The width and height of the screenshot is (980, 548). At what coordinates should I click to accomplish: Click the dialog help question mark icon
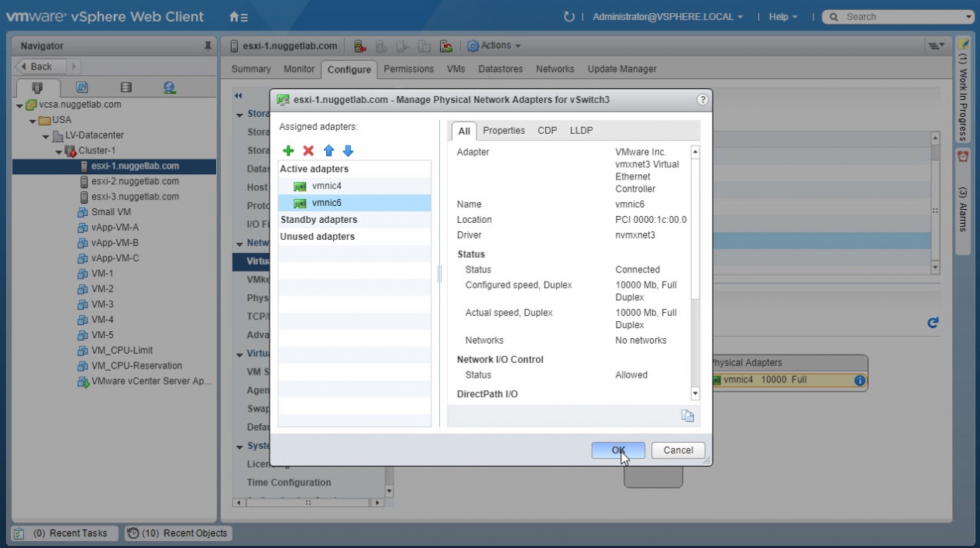[703, 100]
